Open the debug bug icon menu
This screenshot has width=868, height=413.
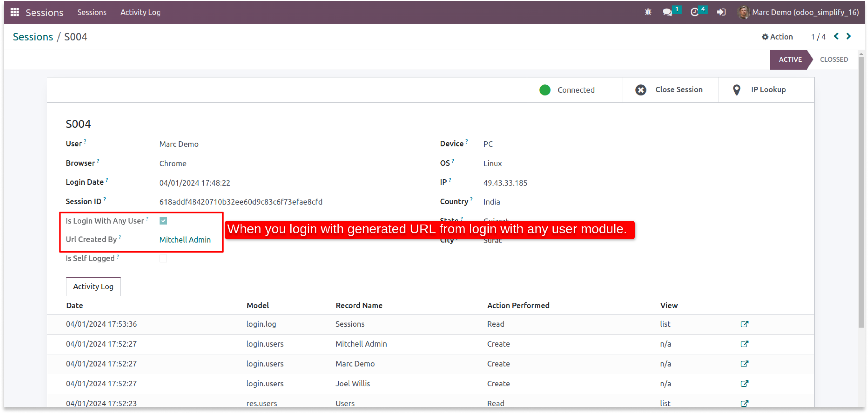pos(648,12)
